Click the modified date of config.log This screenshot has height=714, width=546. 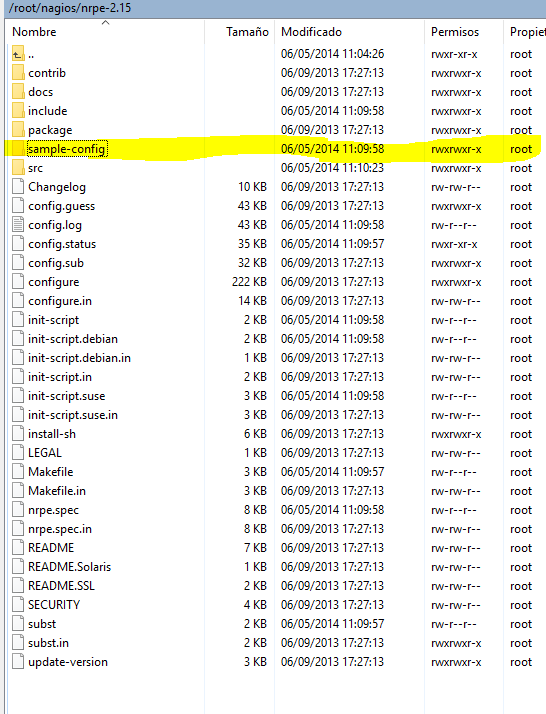click(x=332, y=225)
